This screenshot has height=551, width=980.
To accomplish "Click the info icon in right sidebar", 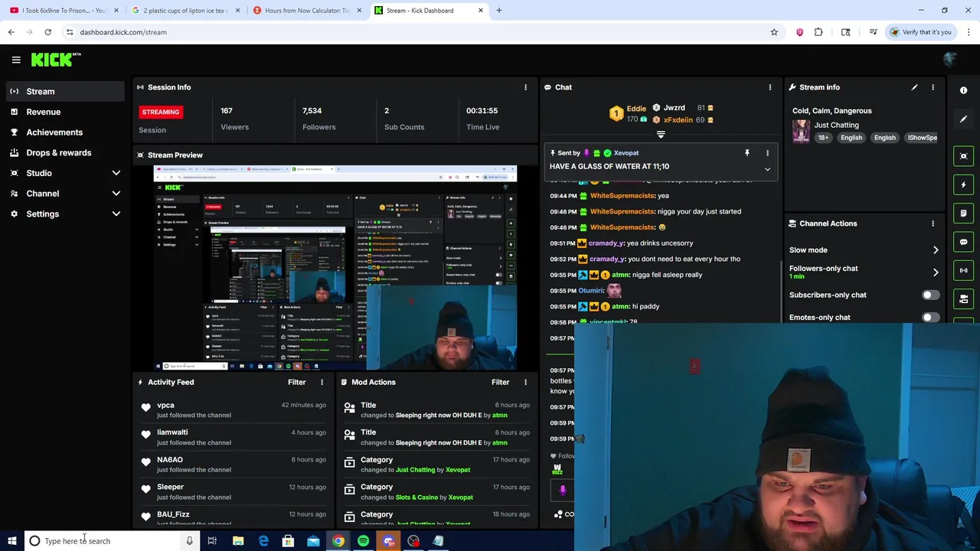I will tap(964, 90).
